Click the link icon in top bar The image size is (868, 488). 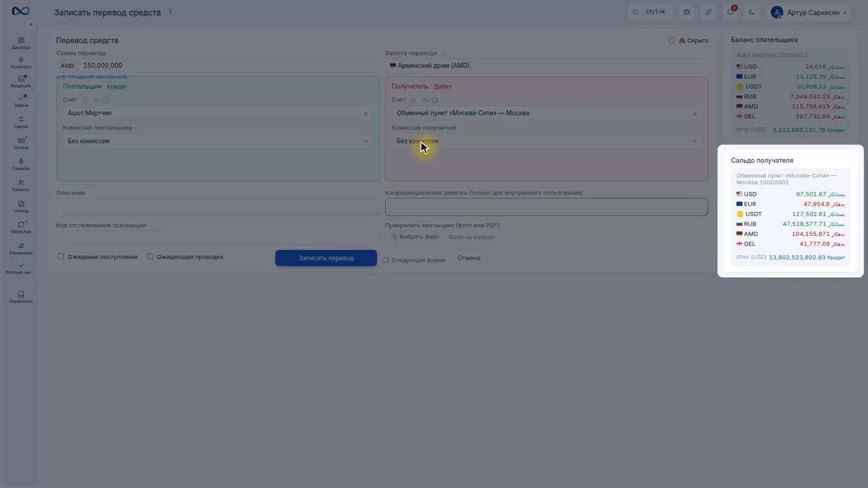[708, 12]
